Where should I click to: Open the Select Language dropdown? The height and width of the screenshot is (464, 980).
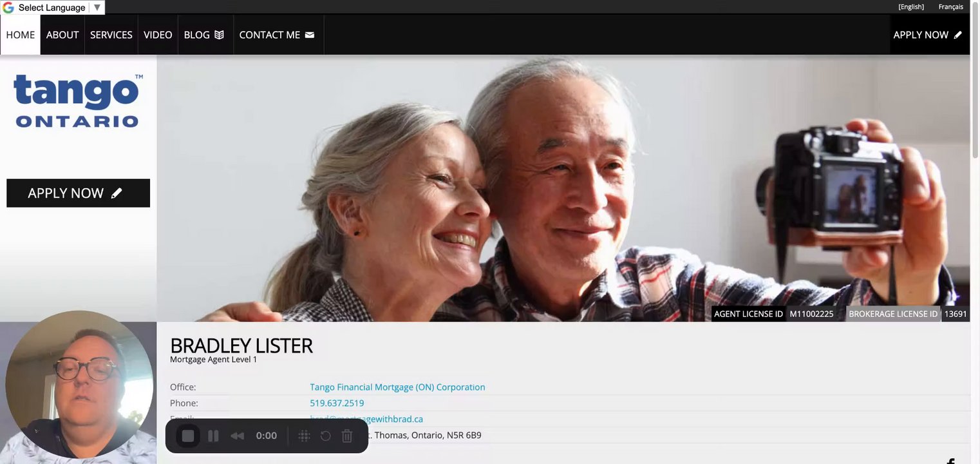(x=53, y=8)
